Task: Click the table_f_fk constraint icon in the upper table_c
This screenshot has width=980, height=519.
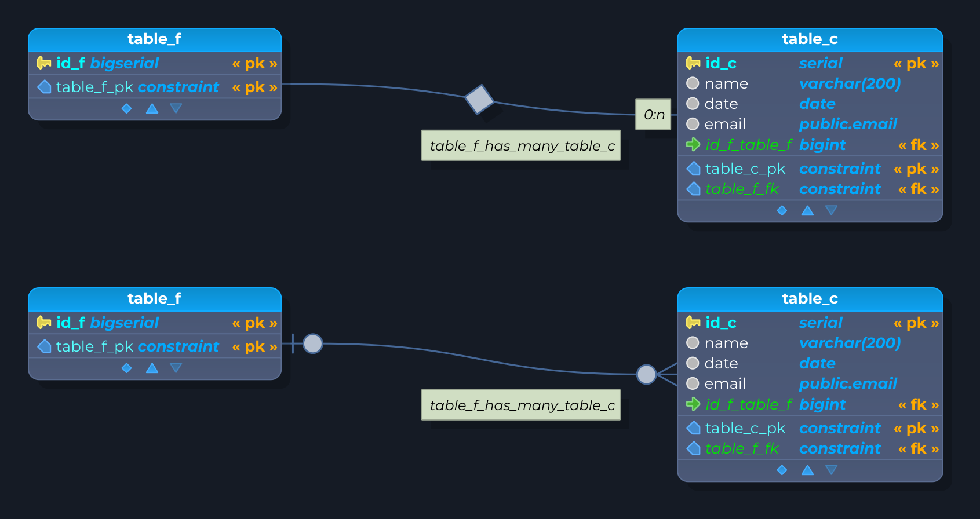Action: (x=693, y=189)
